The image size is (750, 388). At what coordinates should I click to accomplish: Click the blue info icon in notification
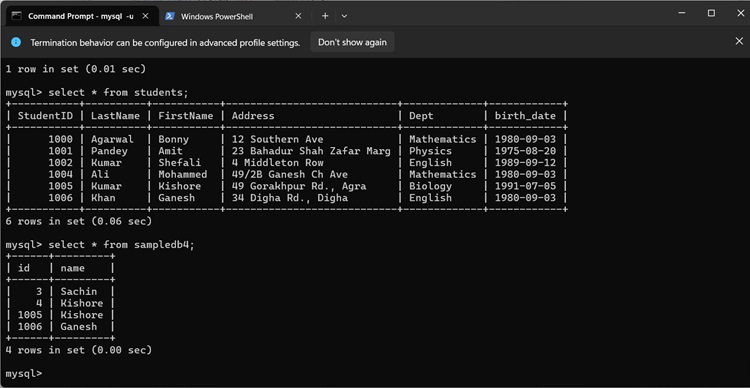[16, 42]
